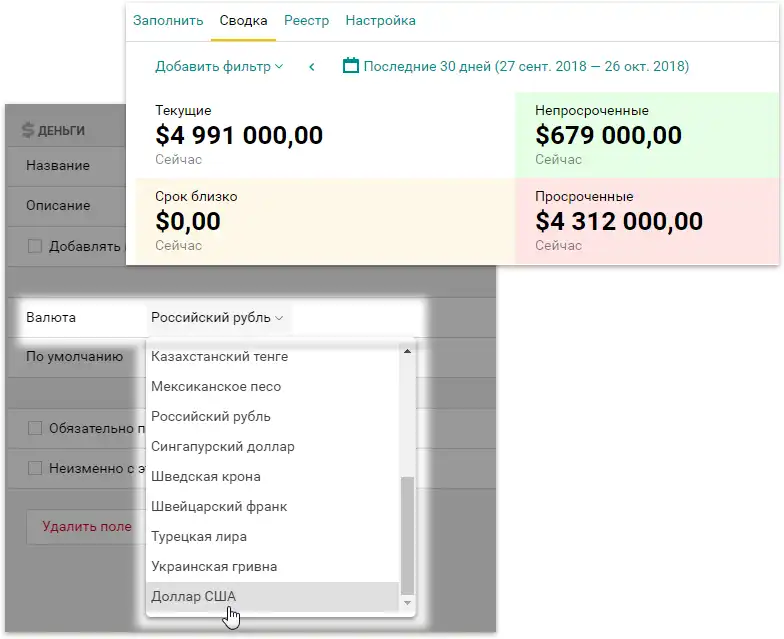The height and width of the screenshot is (639, 784).
Task: Click the calendar icon beside the date range
Action: point(350,66)
